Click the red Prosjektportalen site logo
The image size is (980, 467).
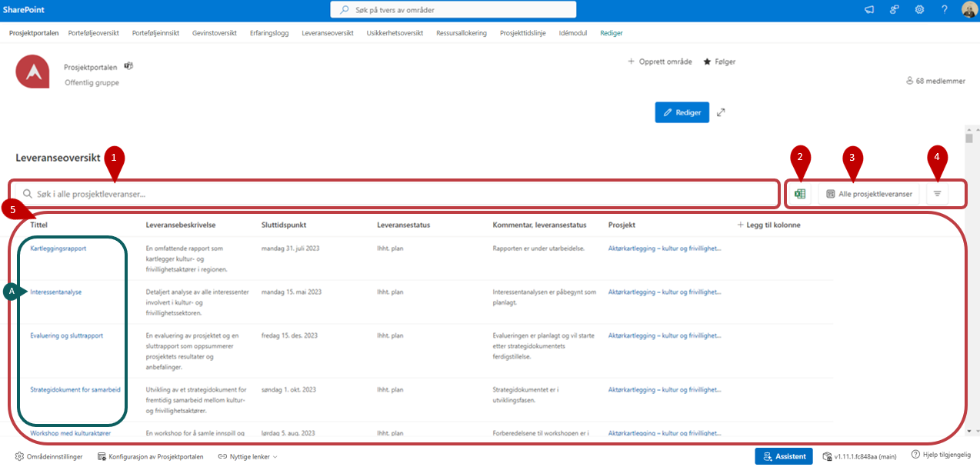[33, 72]
